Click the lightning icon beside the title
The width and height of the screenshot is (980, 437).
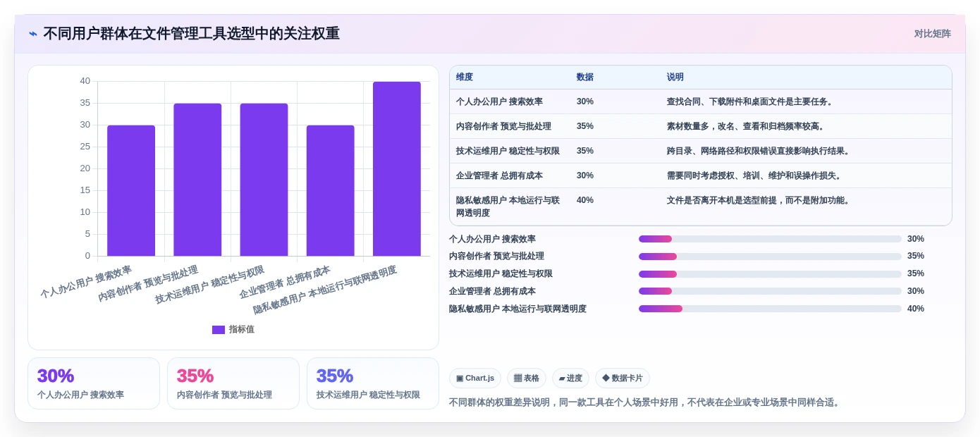click(x=33, y=33)
